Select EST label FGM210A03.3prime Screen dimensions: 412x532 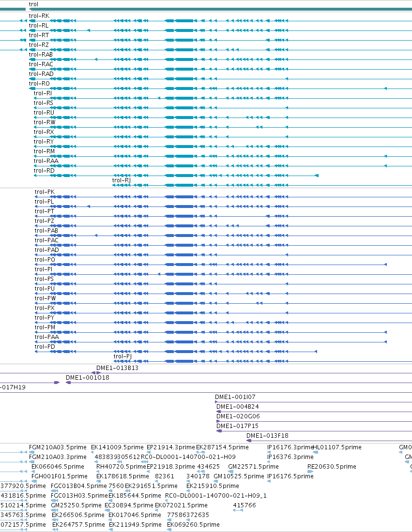click(58, 457)
